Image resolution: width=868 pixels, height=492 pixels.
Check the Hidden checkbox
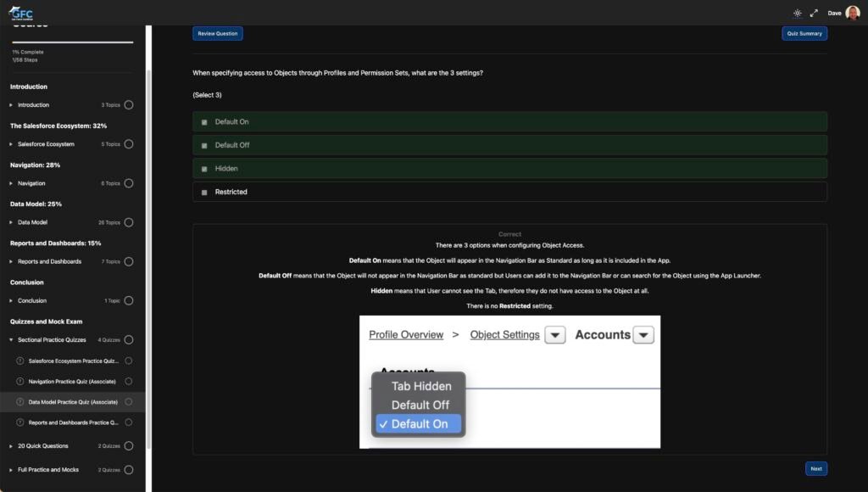(204, 169)
